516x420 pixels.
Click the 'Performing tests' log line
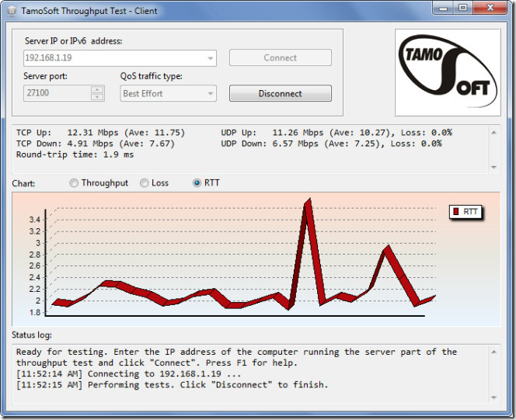172,385
